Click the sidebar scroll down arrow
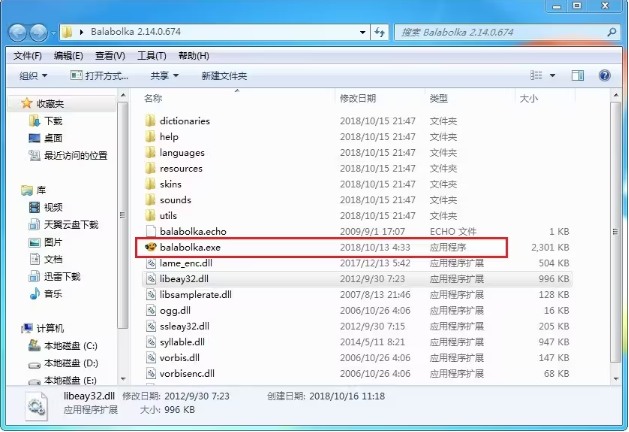 (x=123, y=379)
